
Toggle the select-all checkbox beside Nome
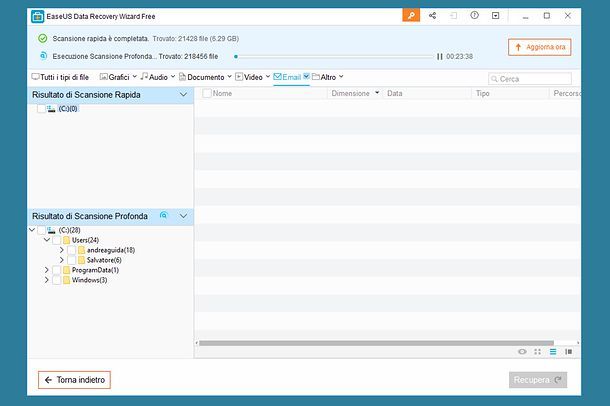pos(206,93)
